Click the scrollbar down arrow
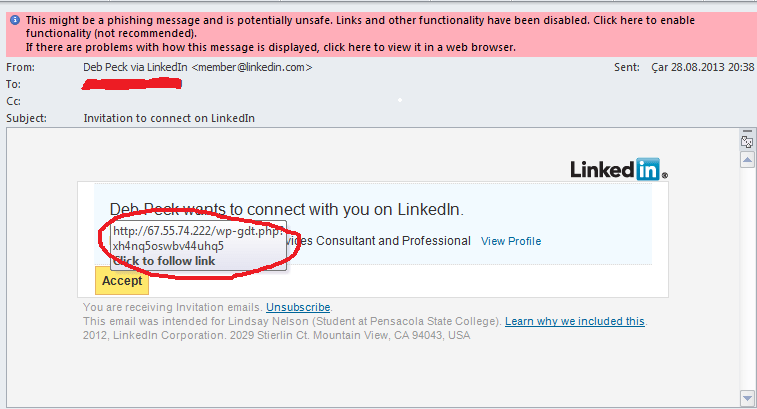This screenshot has height=409, width=757. tap(747, 398)
